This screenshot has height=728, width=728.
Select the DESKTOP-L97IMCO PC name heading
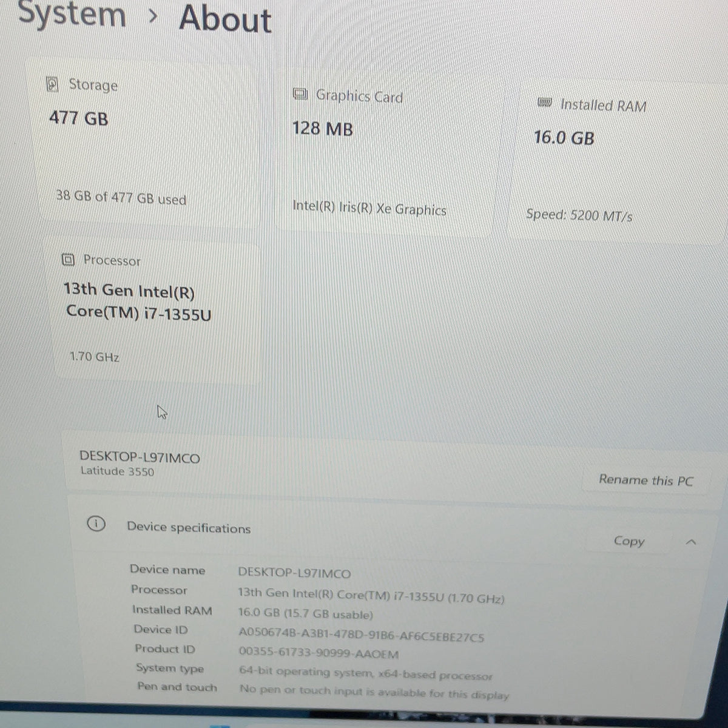[x=140, y=457]
